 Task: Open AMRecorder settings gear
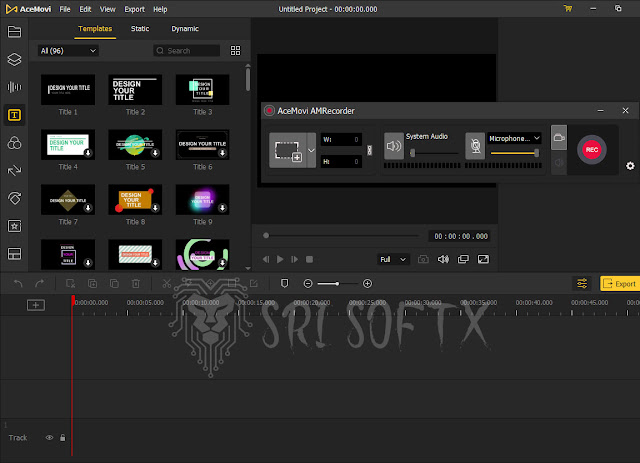click(630, 166)
